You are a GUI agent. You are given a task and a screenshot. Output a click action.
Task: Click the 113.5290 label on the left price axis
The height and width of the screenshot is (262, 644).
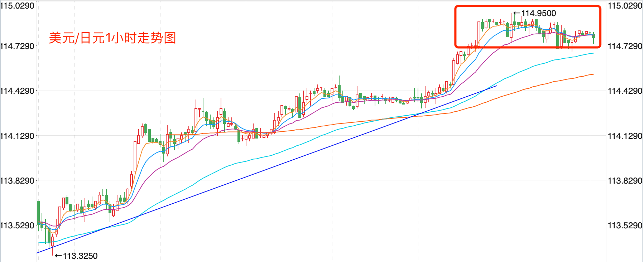pos(17,225)
